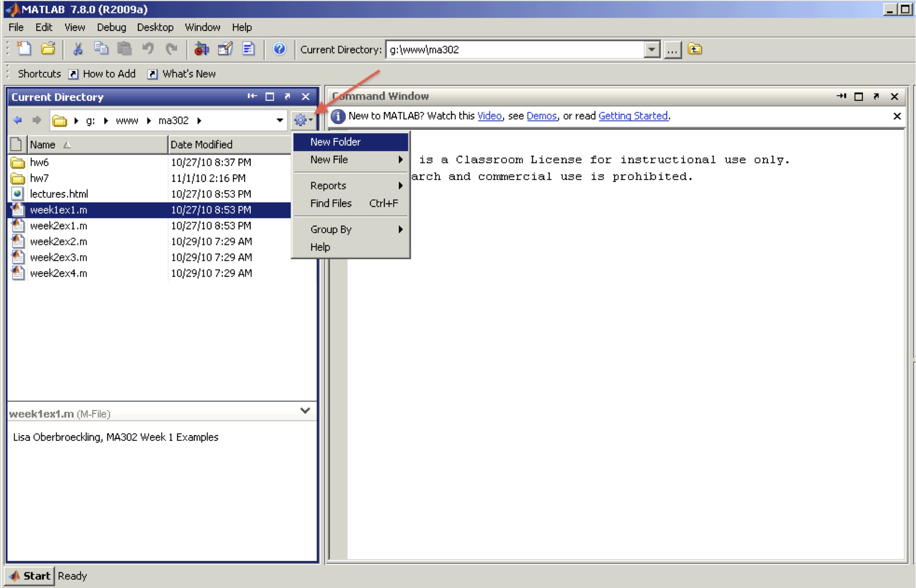Open the View menu
The width and height of the screenshot is (916, 588).
[x=75, y=27]
